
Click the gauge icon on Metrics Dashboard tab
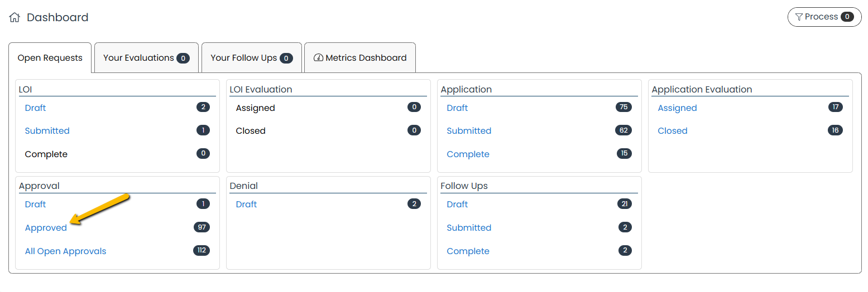coord(319,58)
